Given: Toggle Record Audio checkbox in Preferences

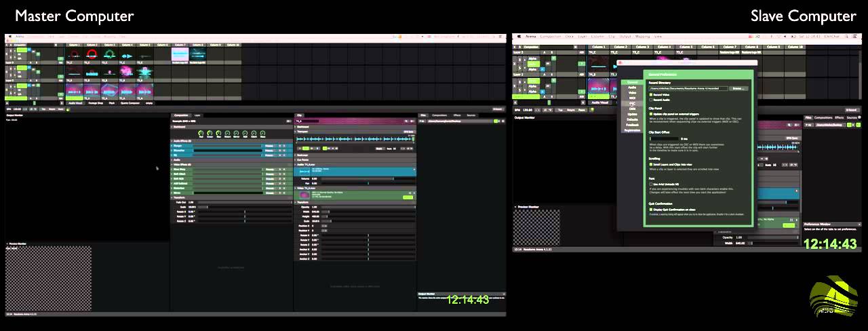Looking at the screenshot, I should click(x=650, y=100).
